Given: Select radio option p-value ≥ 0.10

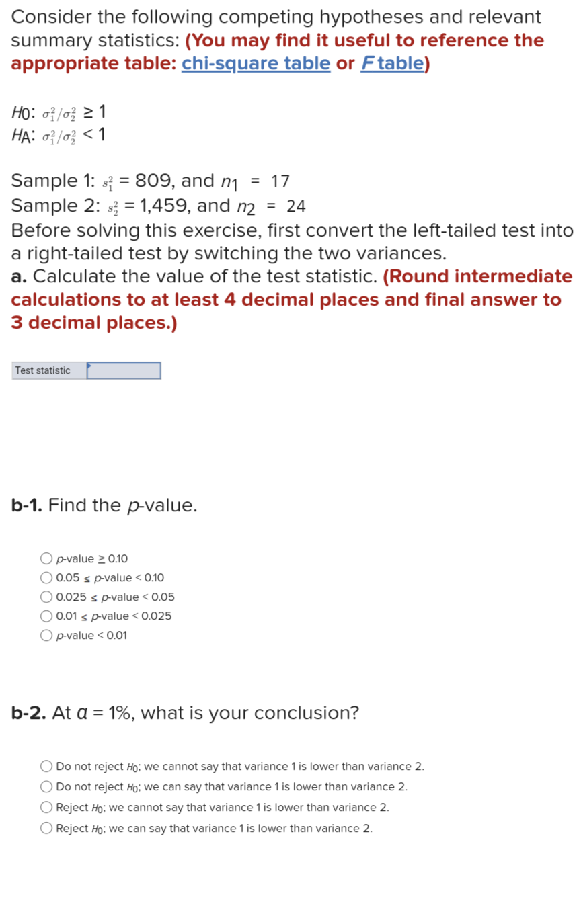Looking at the screenshot, I should click(46, 558).
